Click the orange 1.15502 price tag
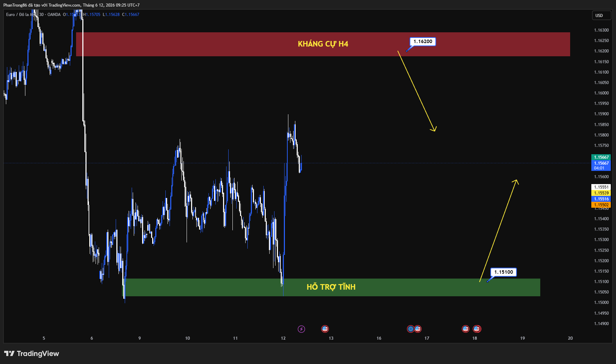Screen dimensions: 616x364 (x=601, y=205)
